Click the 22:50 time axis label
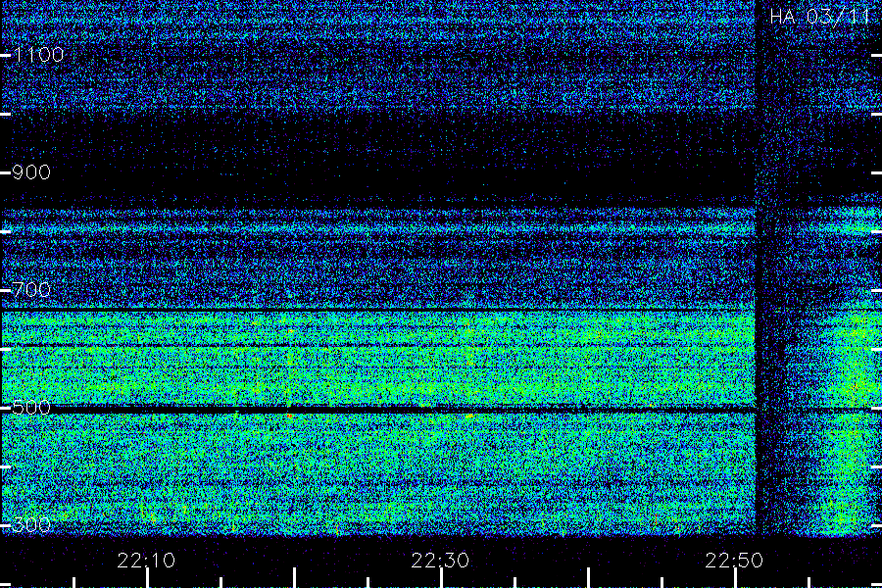This screenshot has height=588, width=882. [734, 561]
